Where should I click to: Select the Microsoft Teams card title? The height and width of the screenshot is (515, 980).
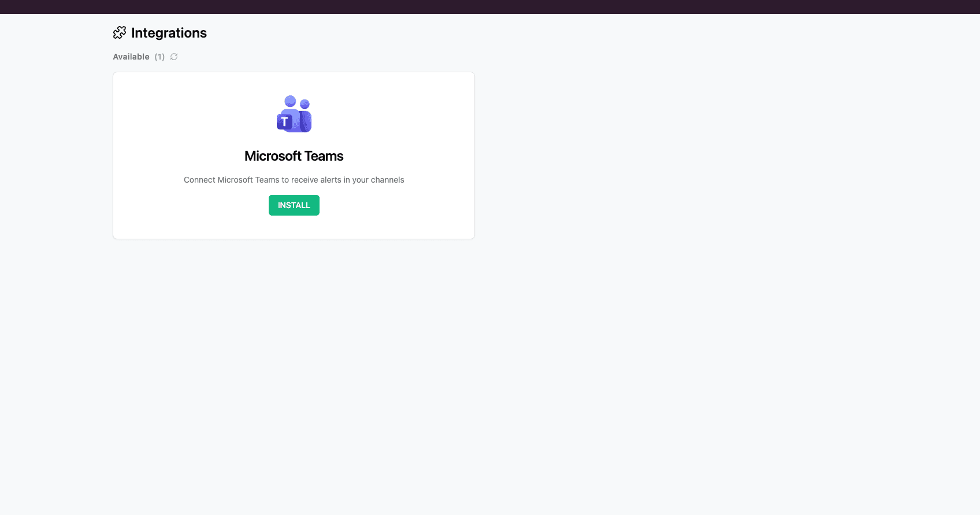coord(294,156)
